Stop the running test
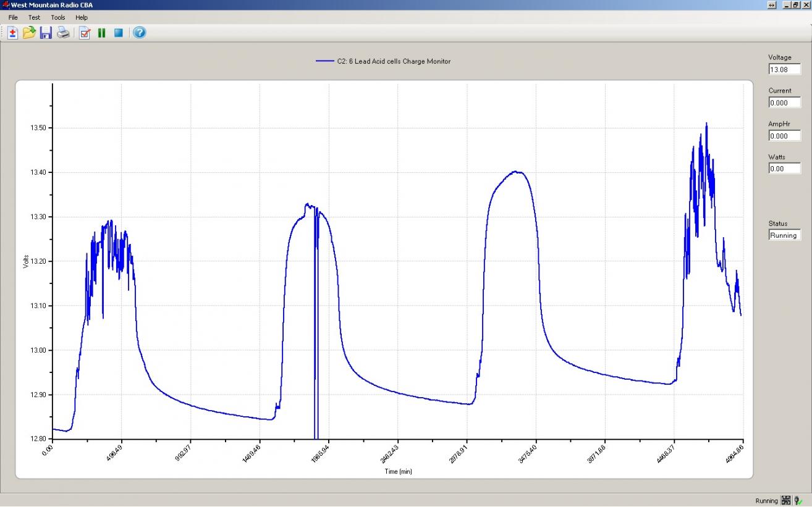812x507 pixels. [118, 33]
